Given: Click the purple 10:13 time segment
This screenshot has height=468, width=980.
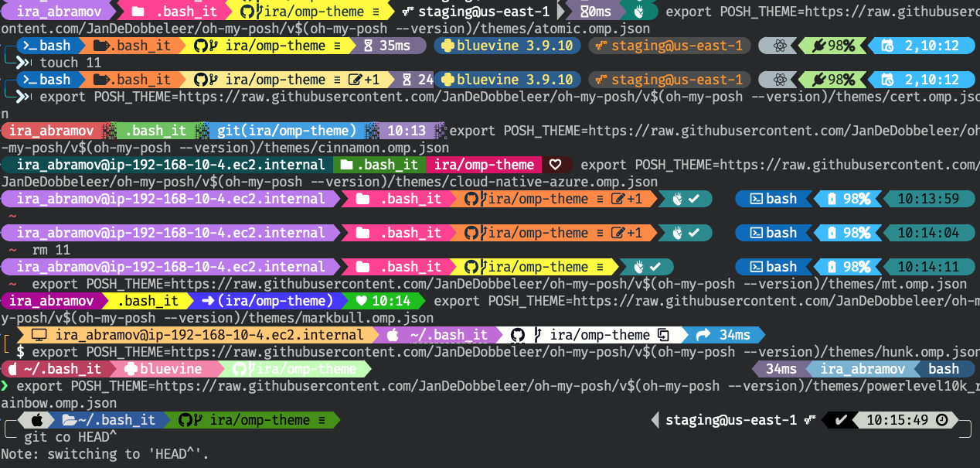Looking at the screenshot, I should [x=406, y=131].
